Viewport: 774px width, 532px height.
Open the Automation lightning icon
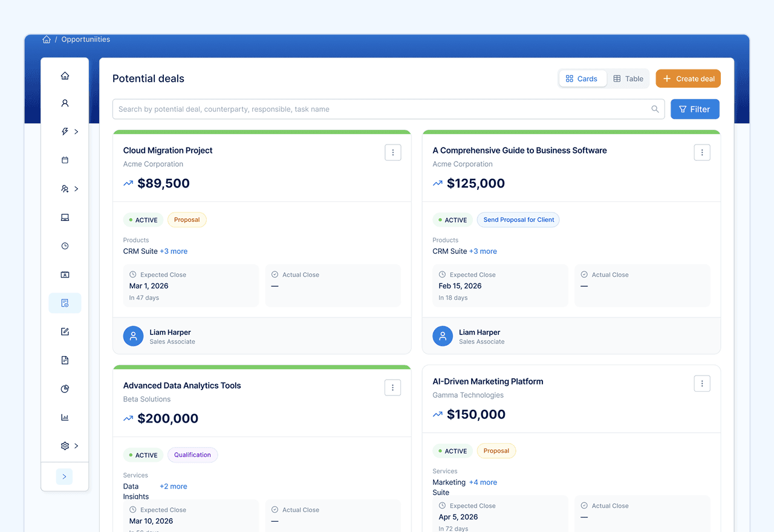65,131
